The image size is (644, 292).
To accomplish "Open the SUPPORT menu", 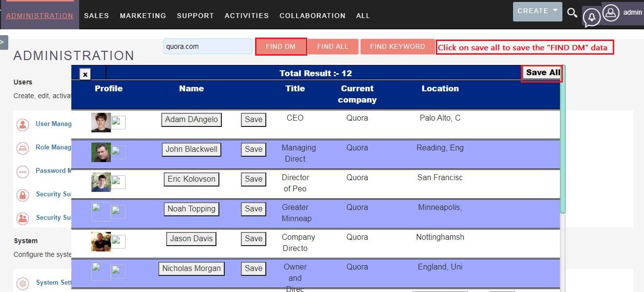I will point(195,16).
